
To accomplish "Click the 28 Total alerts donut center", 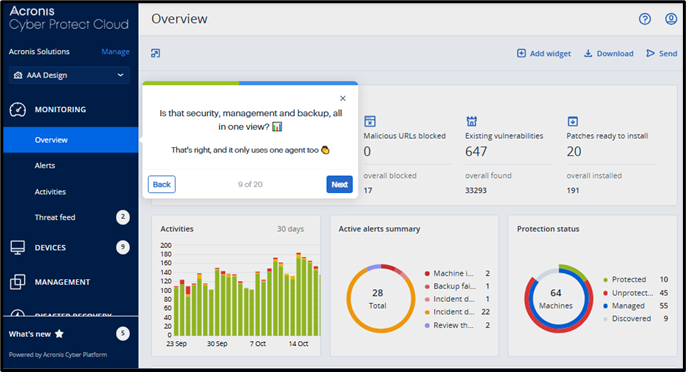I will tap(377, 298).
